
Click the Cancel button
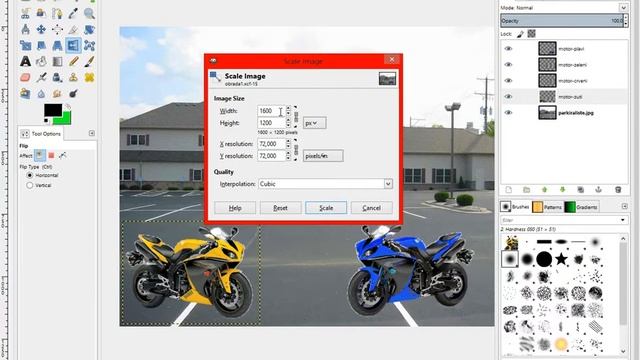[x=371, y=208]
